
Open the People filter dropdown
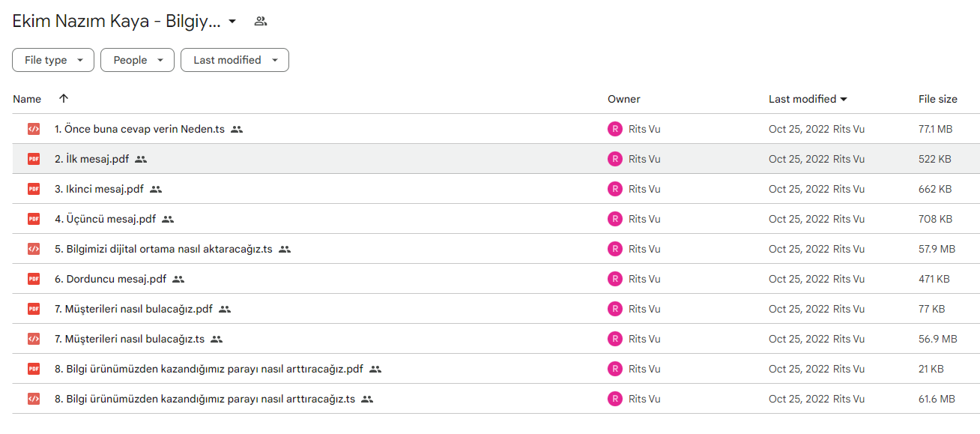(x=137, y=60)
